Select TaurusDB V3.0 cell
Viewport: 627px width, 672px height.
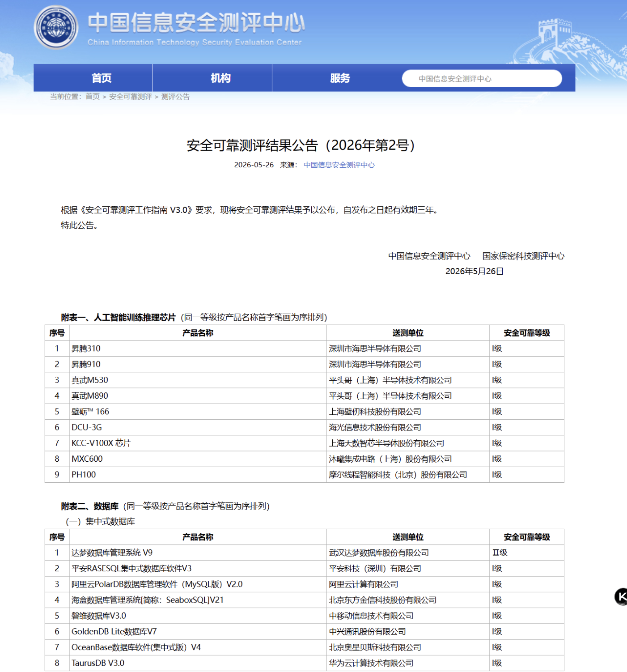coord(198,663)
